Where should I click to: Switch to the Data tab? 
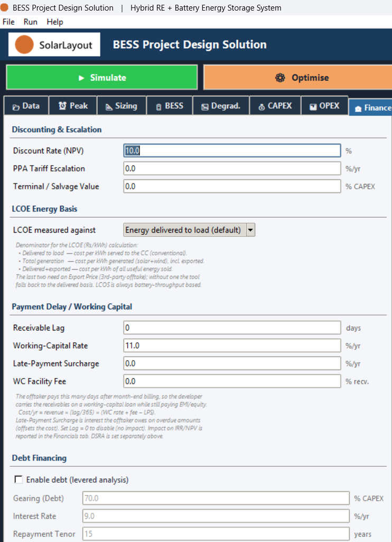point(26,106)
